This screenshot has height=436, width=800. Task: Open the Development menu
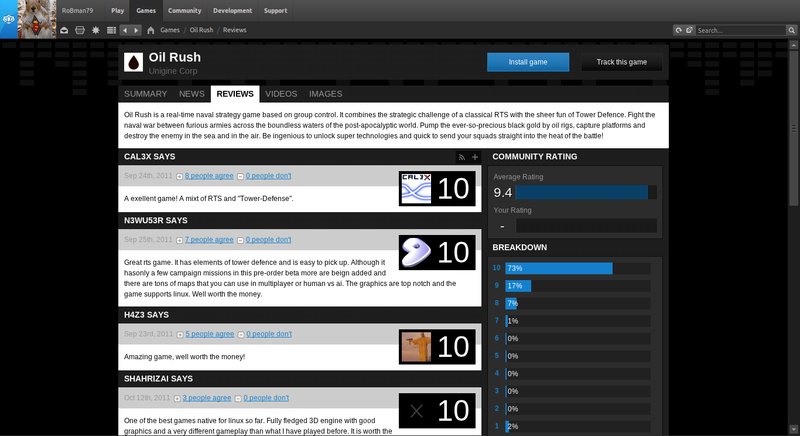tap(233, 10)
